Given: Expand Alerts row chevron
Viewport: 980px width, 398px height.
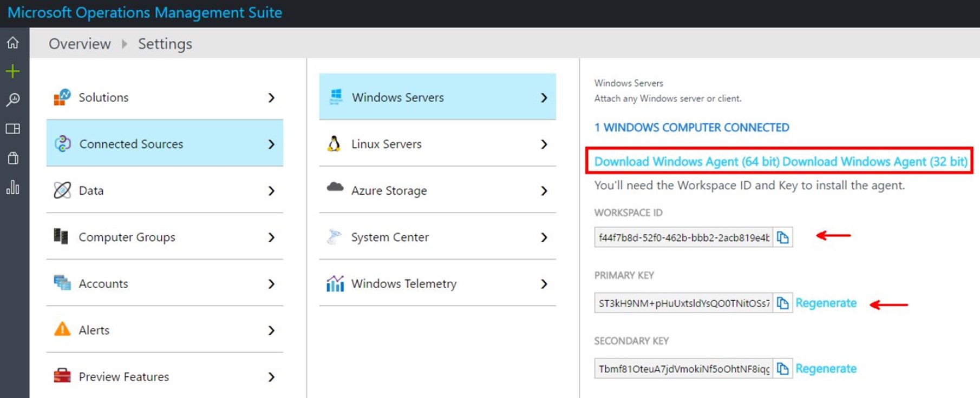Looking at the screenshot, I should pos(272,330).
